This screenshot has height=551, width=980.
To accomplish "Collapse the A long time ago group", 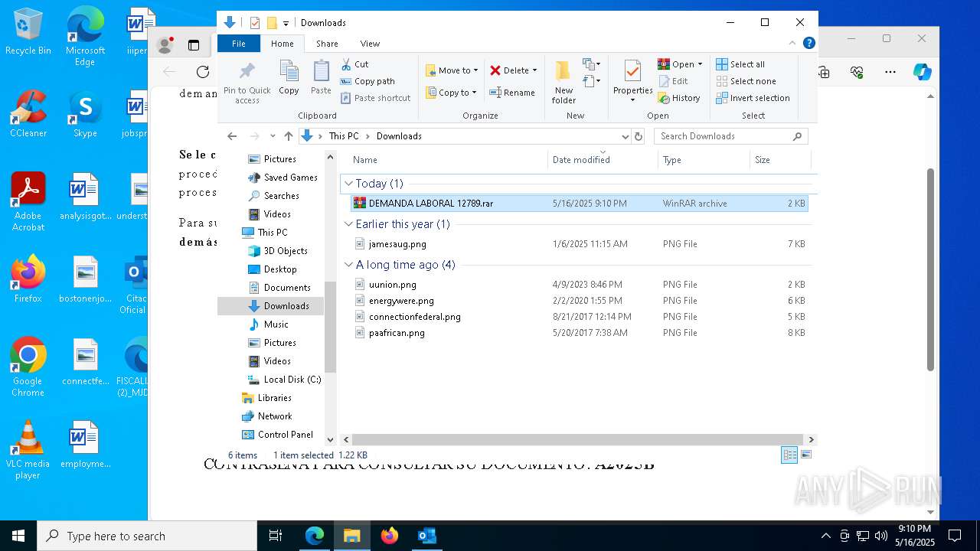I will [x=349, y=265].
